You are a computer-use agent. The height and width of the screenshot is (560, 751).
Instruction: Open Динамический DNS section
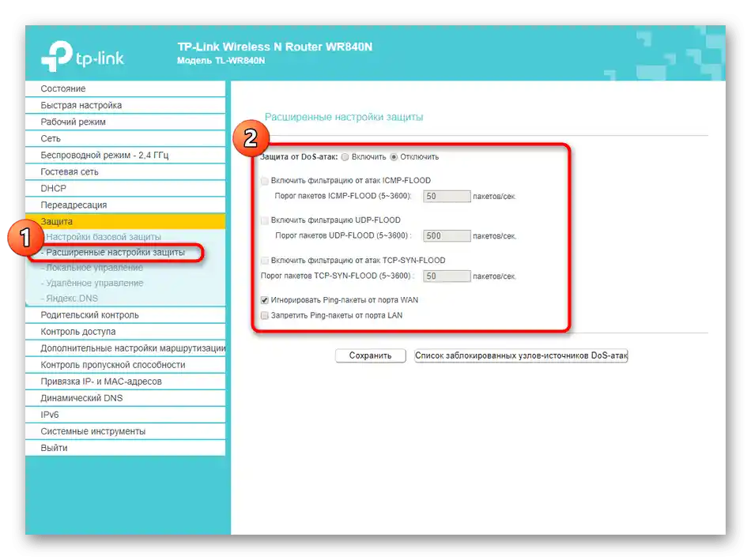point(125,398)
